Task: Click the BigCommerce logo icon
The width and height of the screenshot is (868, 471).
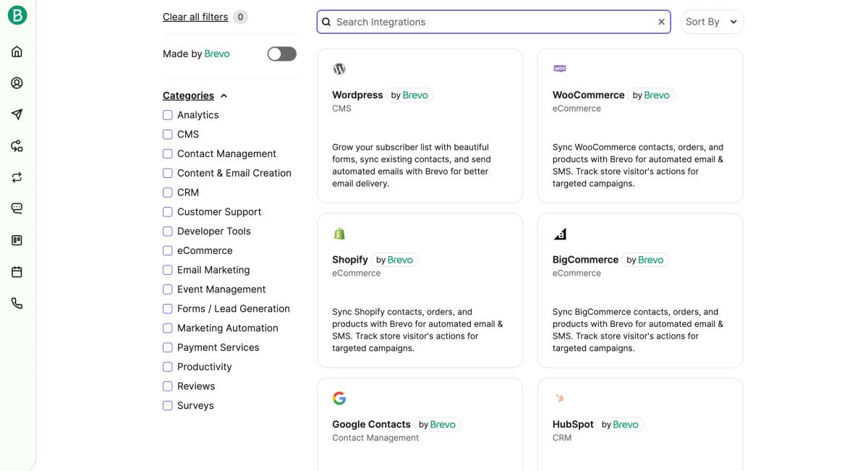Action: pyautogui.click(x=560, y=234)
